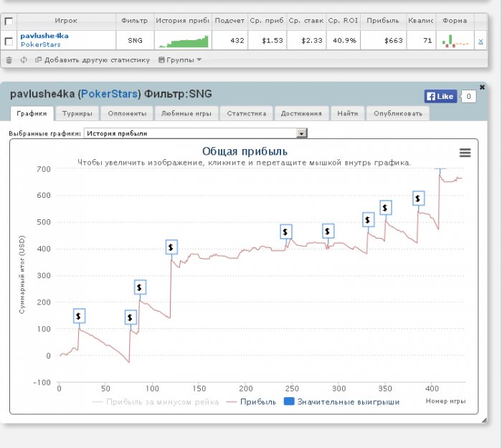Viewport: 502px width, 448px height.
Task: Switch to the Турниры tab
Action: tap(77, 113)
